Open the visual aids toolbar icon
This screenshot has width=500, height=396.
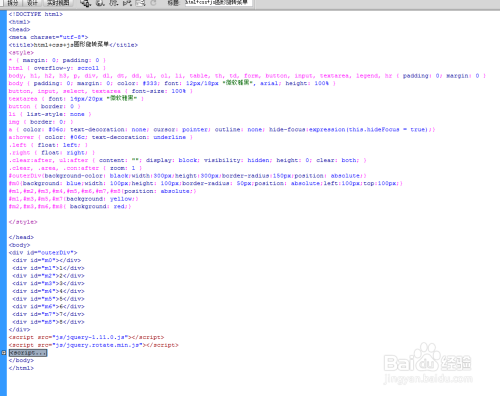[x=140, y=3]
